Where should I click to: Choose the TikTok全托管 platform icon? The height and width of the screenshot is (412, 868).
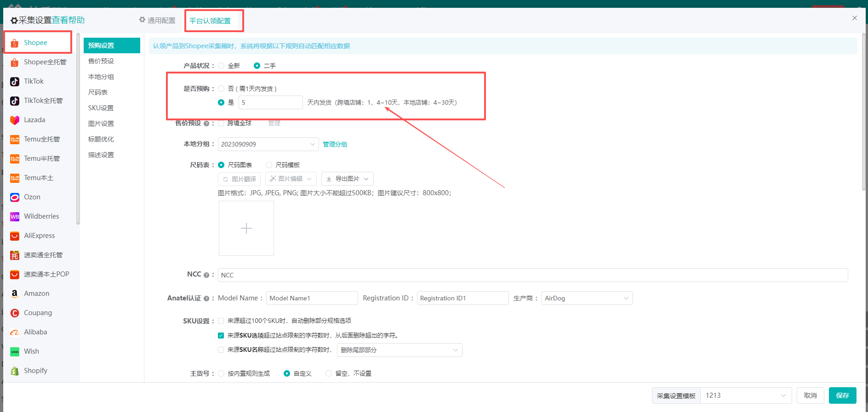point(15,101)
